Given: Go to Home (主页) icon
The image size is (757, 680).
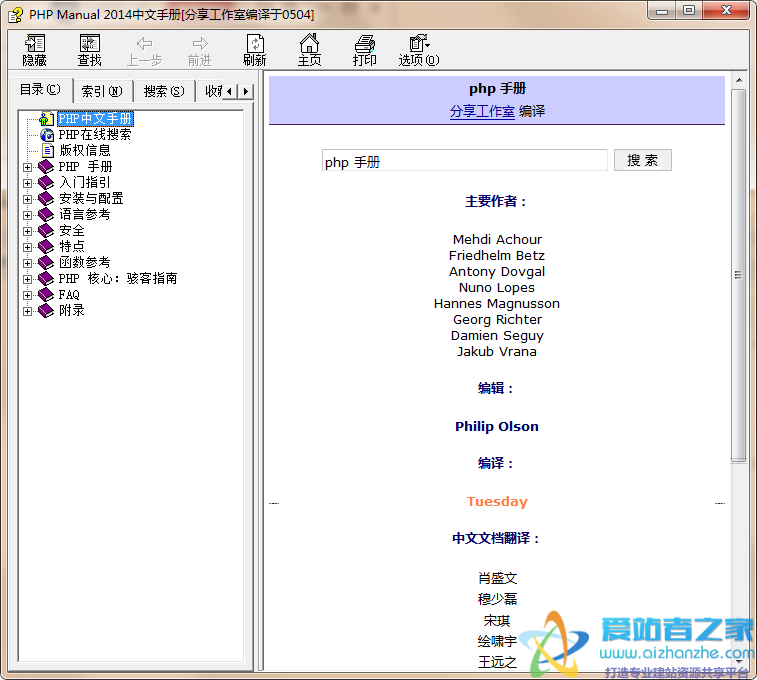Looking at the screenshot, I should coord(309,43).
